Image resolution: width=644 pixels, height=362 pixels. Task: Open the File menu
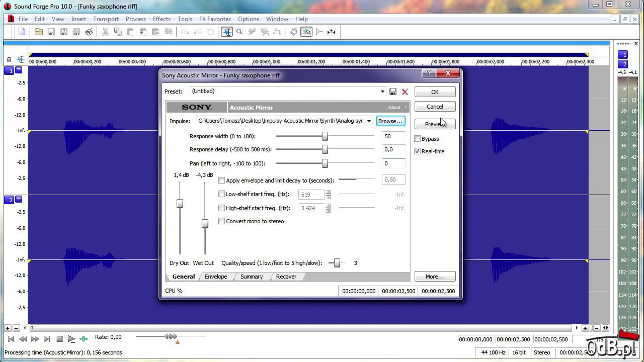23,19
